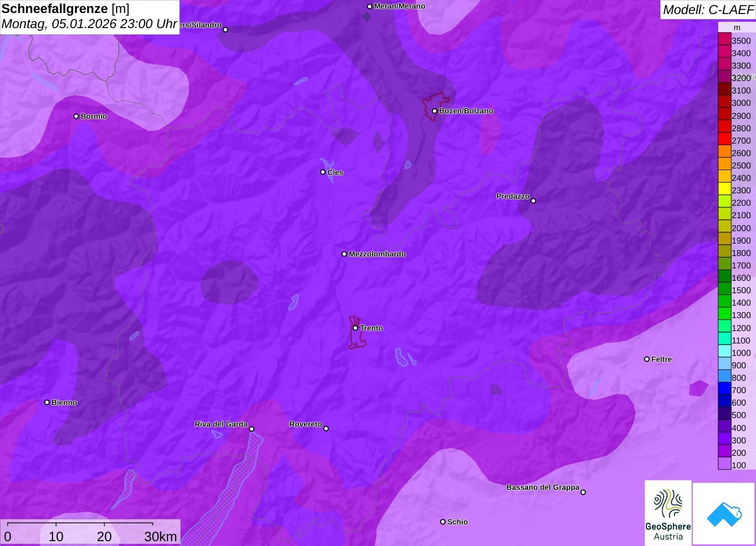The image size is (756, 546).
Task: Click the Bienno town marker
Action: pos(47,402)
